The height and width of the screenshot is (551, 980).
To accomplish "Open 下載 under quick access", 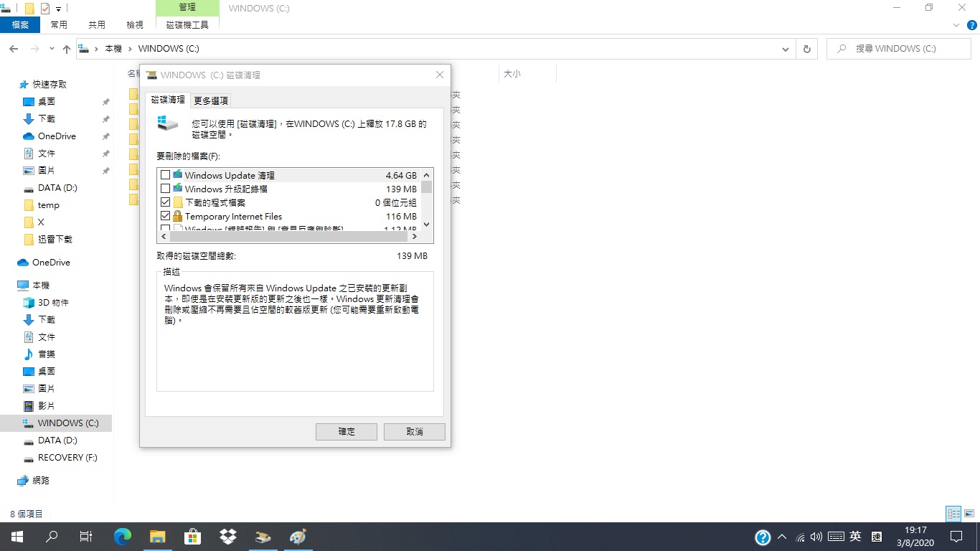I will click(x=47, y=118).
